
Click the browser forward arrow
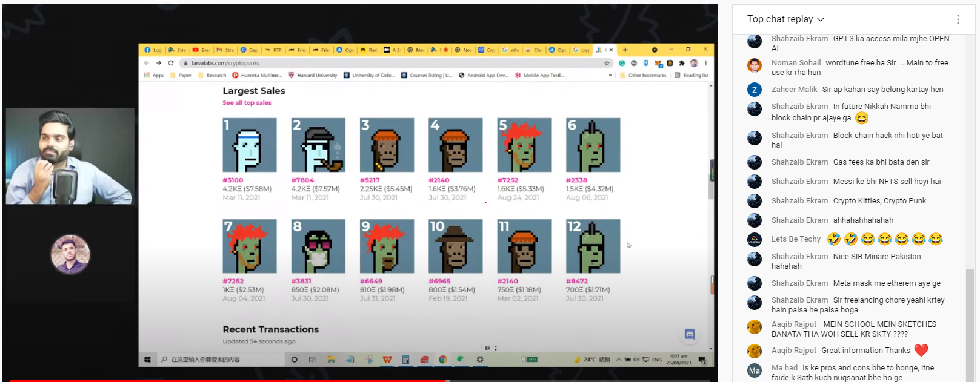click(159, 63)
